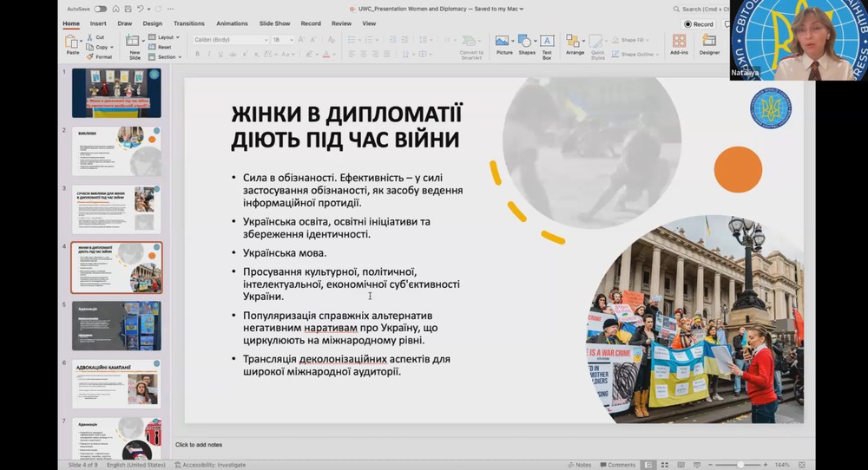Toggle Italic formatting
This screenshot has height=470, width=868.
click(208, 54)
